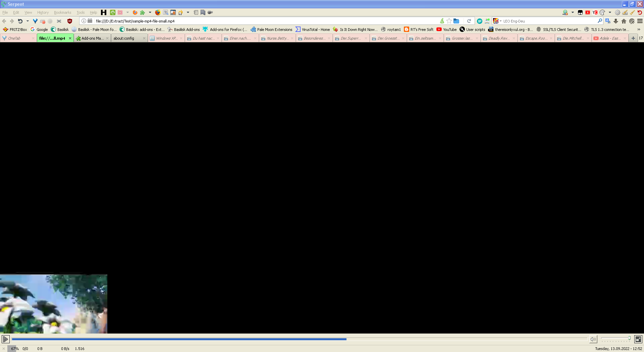Click the Firefox logo toolbar icon
Image resolution: width=644 pixels, height=352 pixels.
158,12
